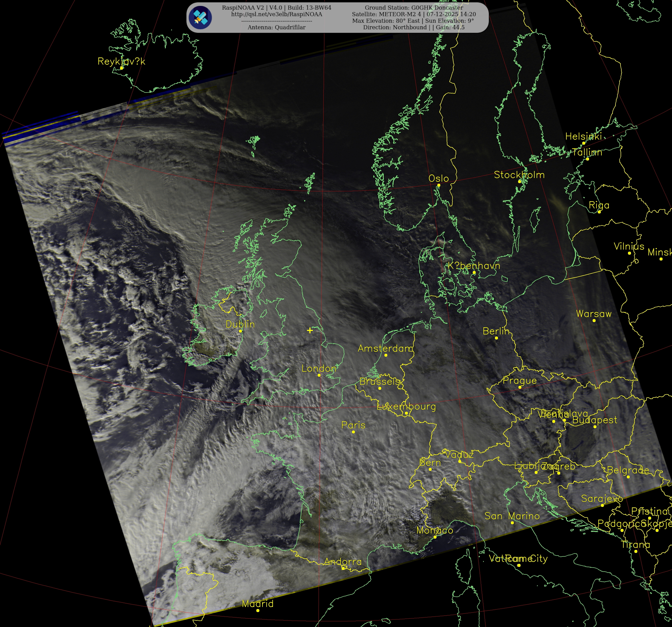Click the Paris city marker dot

click(x=354, y=432)
